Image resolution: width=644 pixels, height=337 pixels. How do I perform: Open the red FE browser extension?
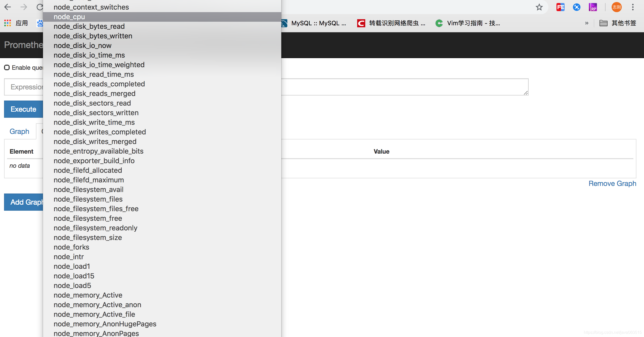click(x=560, y=7)
